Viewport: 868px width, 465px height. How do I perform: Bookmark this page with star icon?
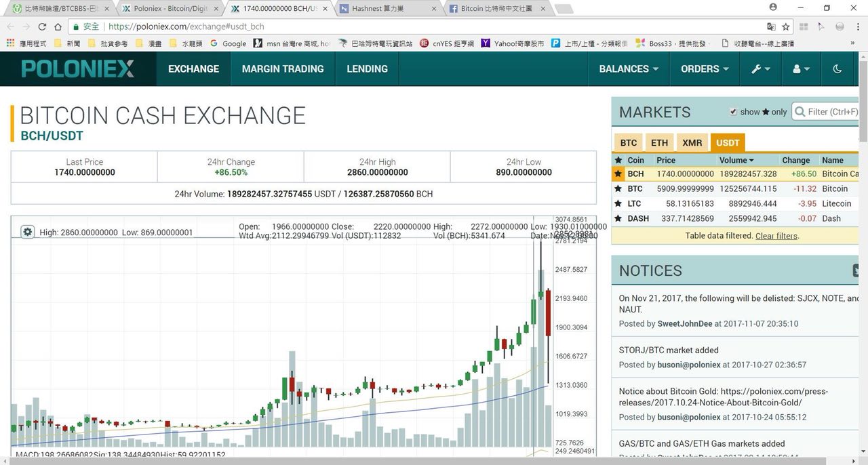pos(786,26)
